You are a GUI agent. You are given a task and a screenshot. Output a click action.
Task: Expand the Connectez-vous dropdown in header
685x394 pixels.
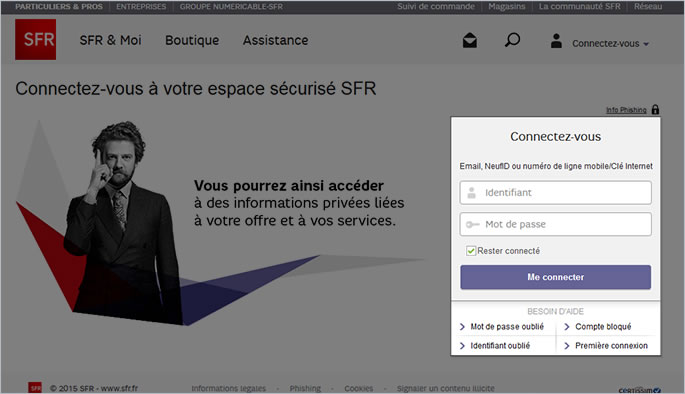coord(610,44)
